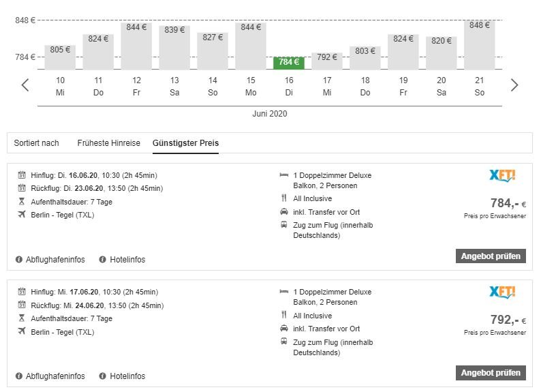This screenshot has height=392, width=541.
Task: Click info icon beside second Hotelinfos
Action: [x=103, y=376]
